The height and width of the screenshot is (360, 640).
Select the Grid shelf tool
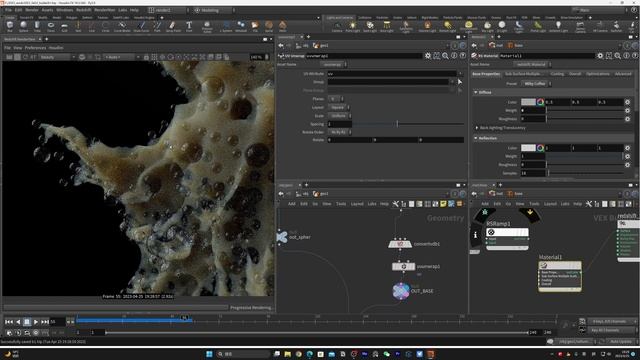64,27
